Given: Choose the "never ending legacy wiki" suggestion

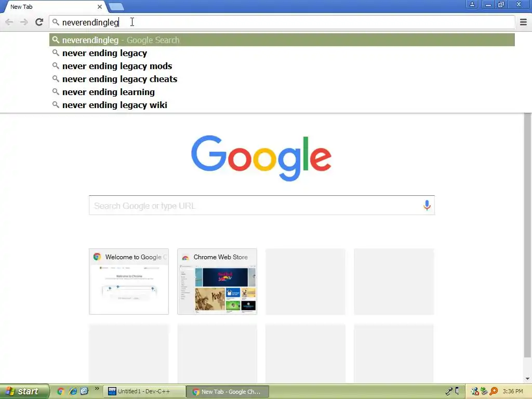Looking at the screenshot, I should [x=282, y=105].
